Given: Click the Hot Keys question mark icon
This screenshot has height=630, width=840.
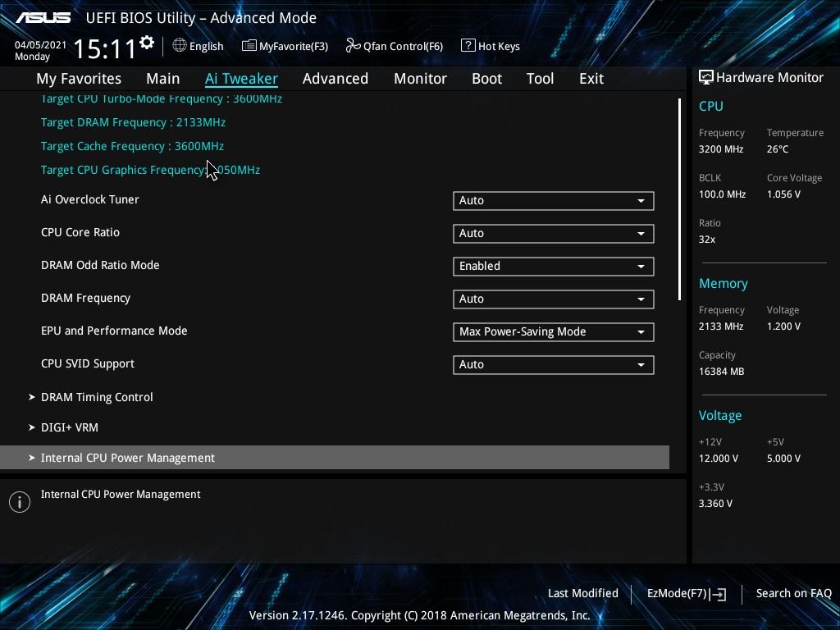Looking at the screenshot, I should tap(468, 46).
